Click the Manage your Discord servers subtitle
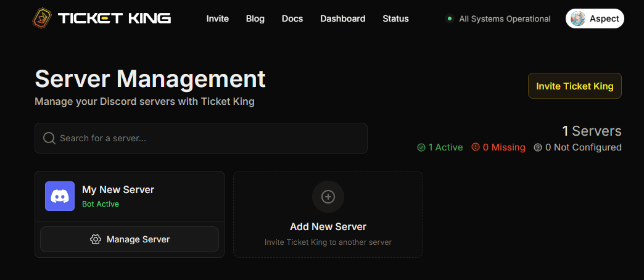The width and height of the screenshot is (644, 280). coord(144,101)
